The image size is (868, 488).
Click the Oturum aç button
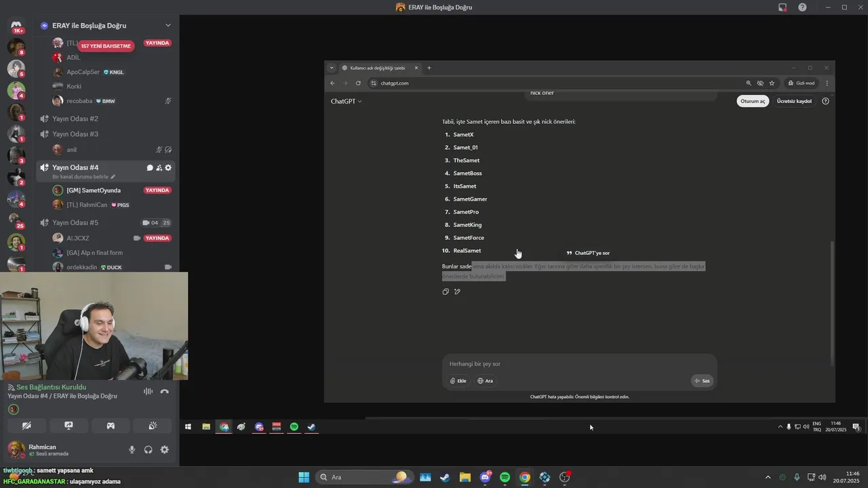tap(753, 101)
